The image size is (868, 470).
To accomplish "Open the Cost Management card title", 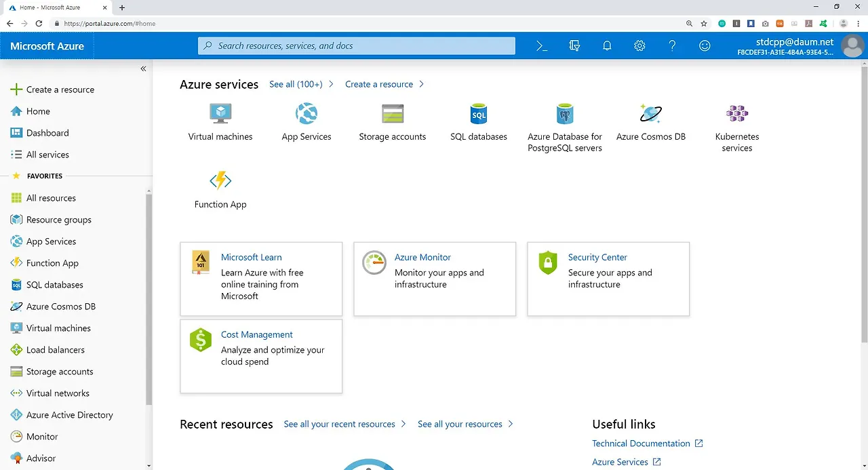I will click(257, 334).
